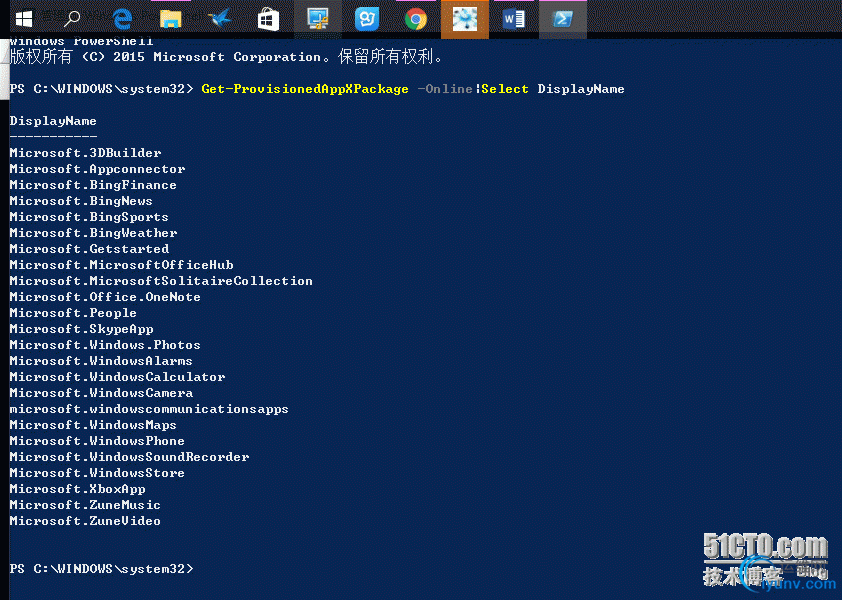Click the -Online parameter in the command
This screenshot has width=842, height=600.
445,89
